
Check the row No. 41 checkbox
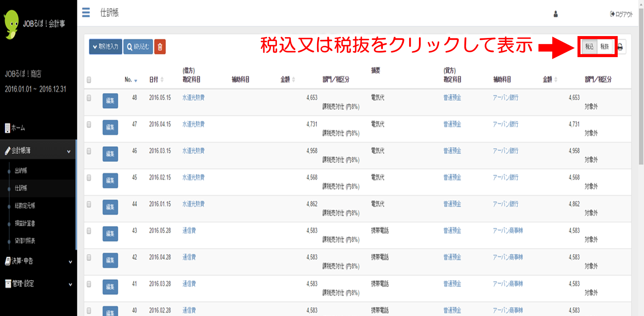tap(89, 284)
